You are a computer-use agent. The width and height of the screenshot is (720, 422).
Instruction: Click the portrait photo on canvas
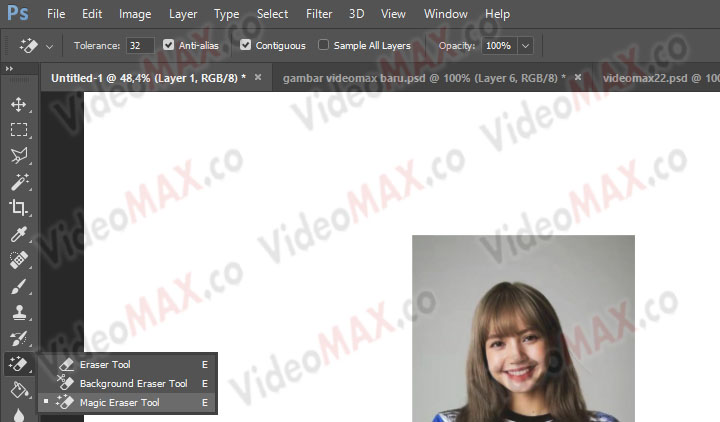point(523,328)
